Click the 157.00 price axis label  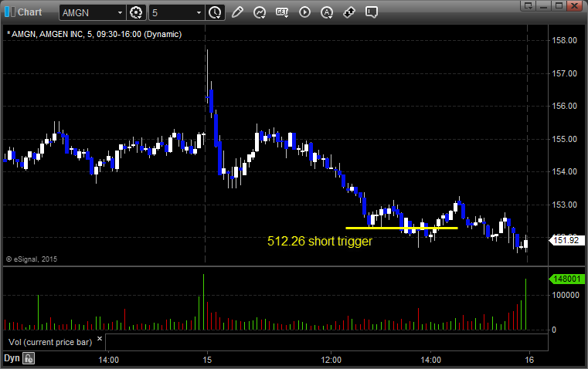point(564,74)
